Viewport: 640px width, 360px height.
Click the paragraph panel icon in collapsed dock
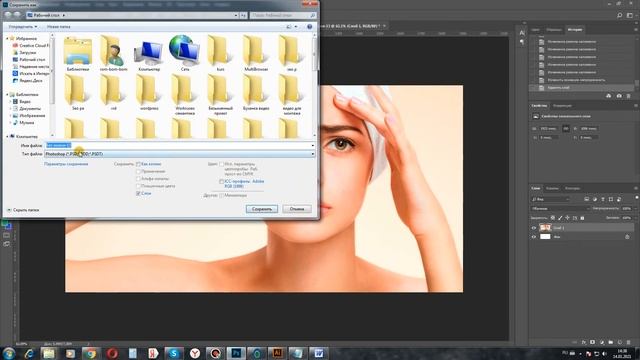pyautogui.click(x=522, y=42)
